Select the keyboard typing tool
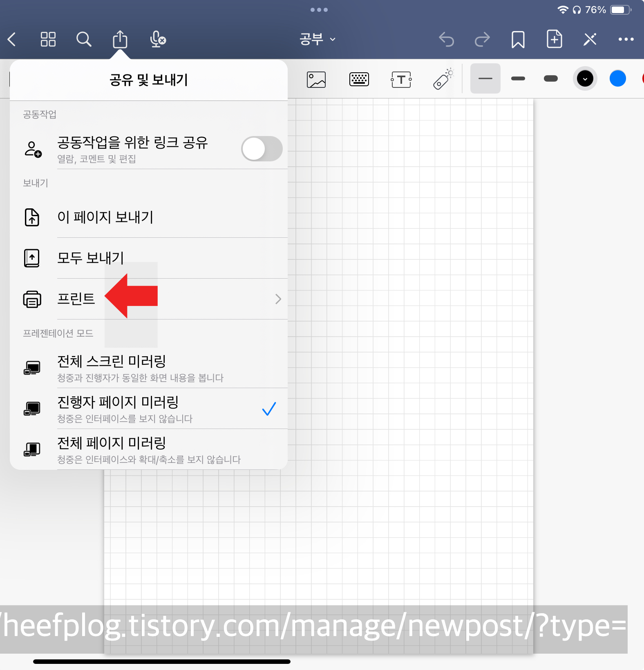644x670 pixels. [x=359, y=79]
